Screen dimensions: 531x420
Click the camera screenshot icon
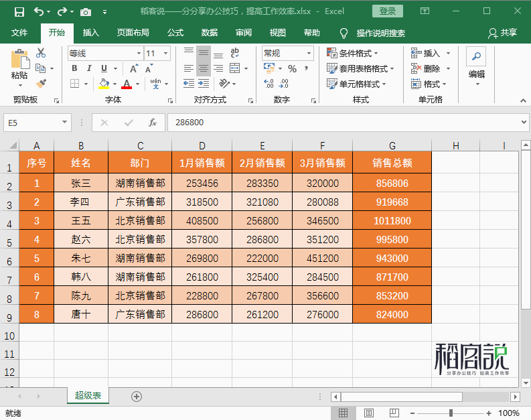click(86, 12)
